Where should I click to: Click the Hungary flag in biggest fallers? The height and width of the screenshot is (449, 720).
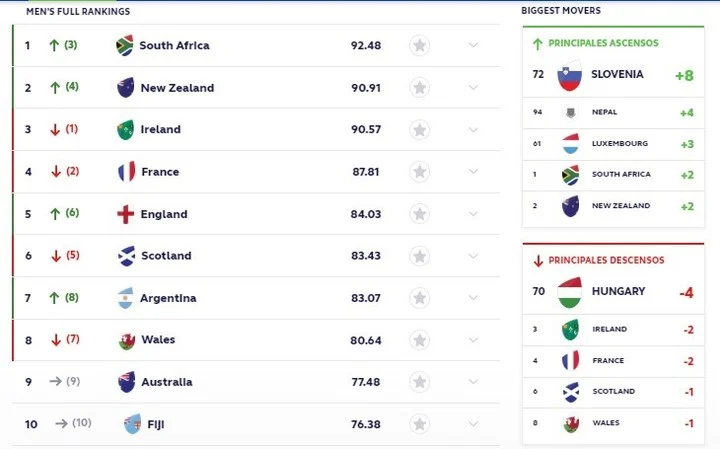pyautogui.click(x=570, y=292)
